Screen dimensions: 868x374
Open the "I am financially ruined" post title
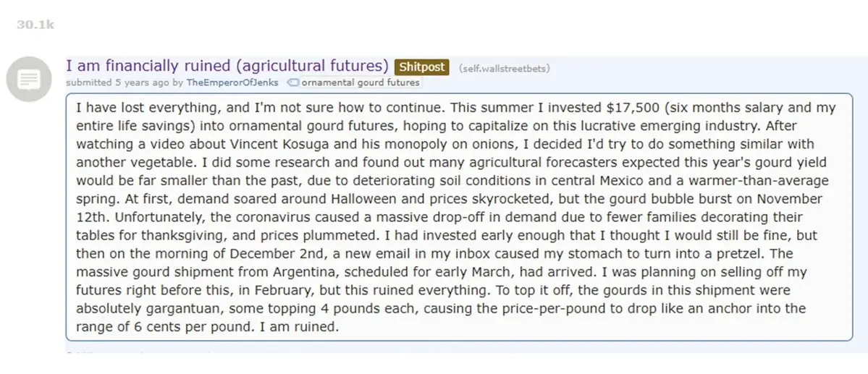coord(227,66)
